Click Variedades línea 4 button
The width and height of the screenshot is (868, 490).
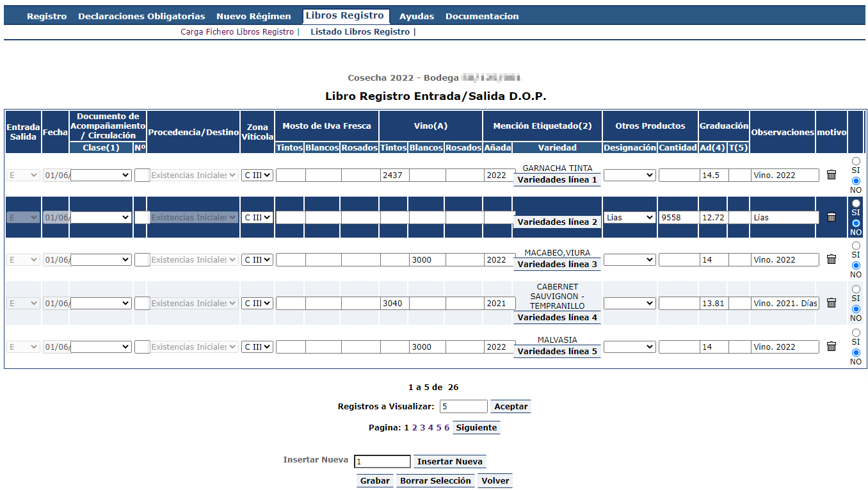tap(558, 318)
